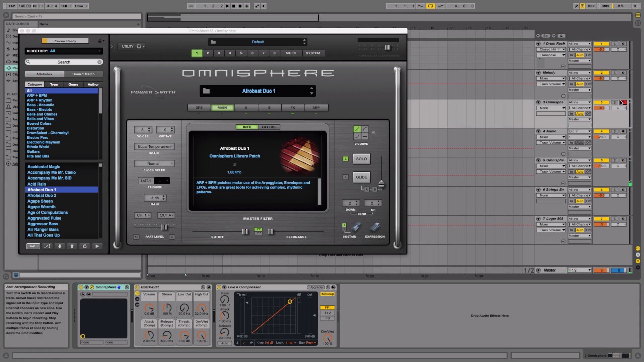
Task: Toggle the Live 8 Compressor activator
Action: point(220,287)
